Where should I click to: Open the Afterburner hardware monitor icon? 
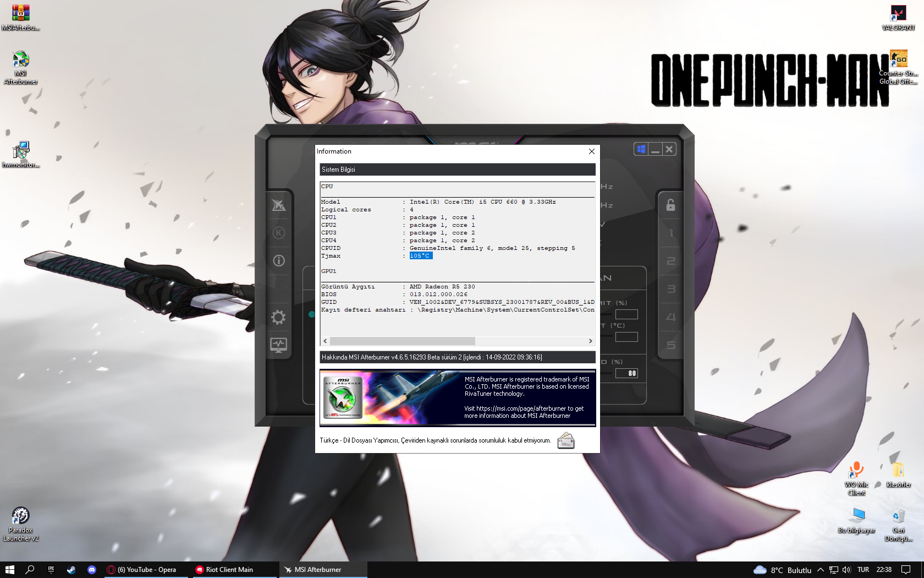pos(278,345)
